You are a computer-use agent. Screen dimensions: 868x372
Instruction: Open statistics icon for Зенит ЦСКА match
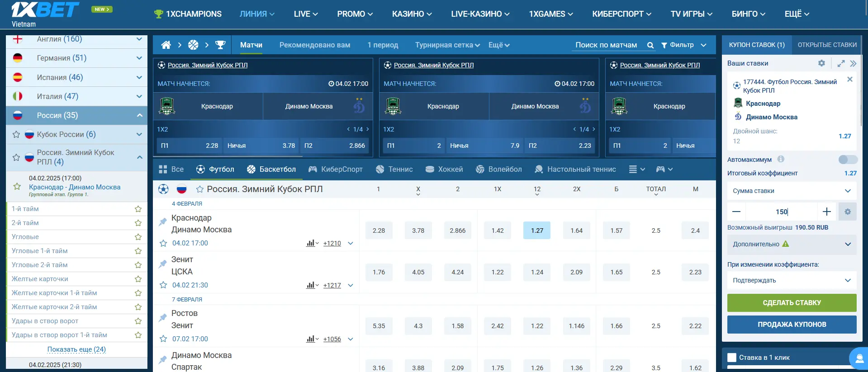point(311,285)
